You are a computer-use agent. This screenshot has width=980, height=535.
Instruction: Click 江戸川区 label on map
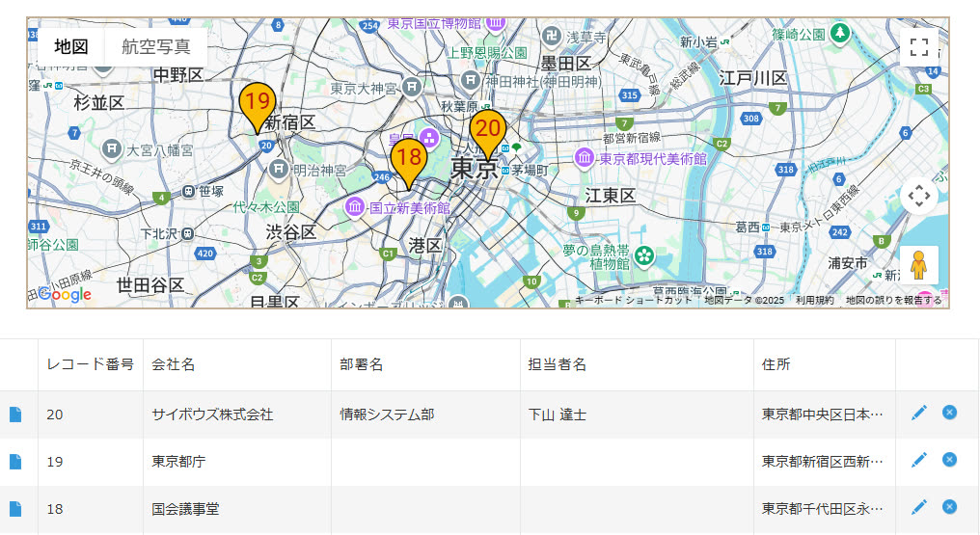click(753, 78)
